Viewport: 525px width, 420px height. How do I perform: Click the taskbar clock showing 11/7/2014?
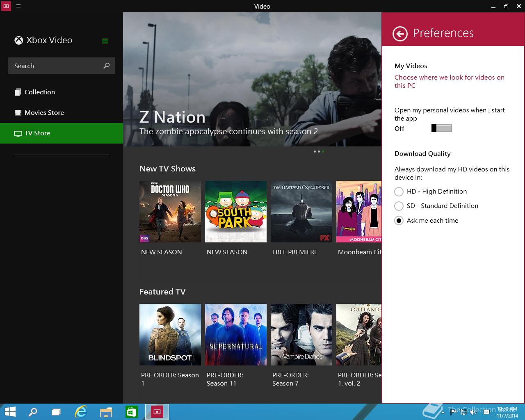click(507, 412)
